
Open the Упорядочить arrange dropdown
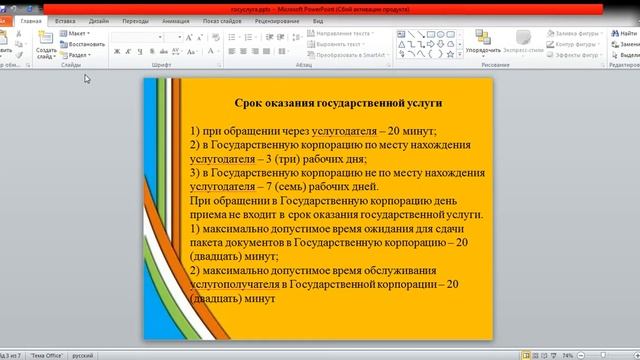tap(483, 42)
